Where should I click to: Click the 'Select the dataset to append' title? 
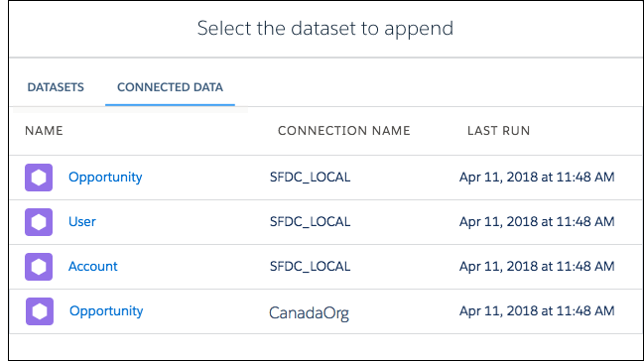pyautogui.click(x=325, y=29)
